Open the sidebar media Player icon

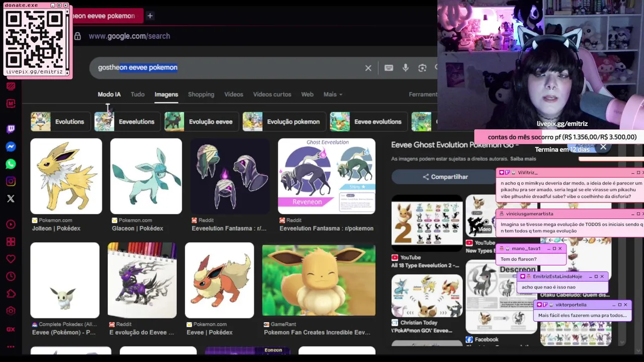coord(11,225)
